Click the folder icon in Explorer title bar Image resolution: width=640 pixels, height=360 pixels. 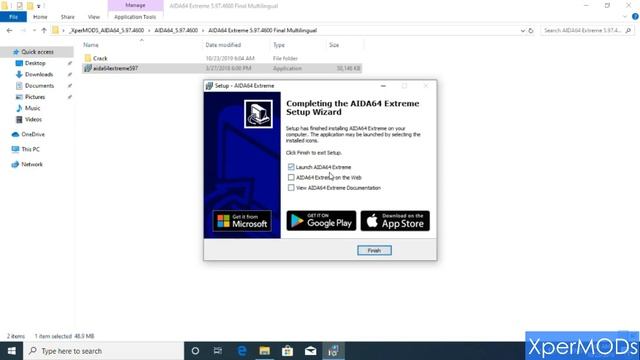point(4,6)
